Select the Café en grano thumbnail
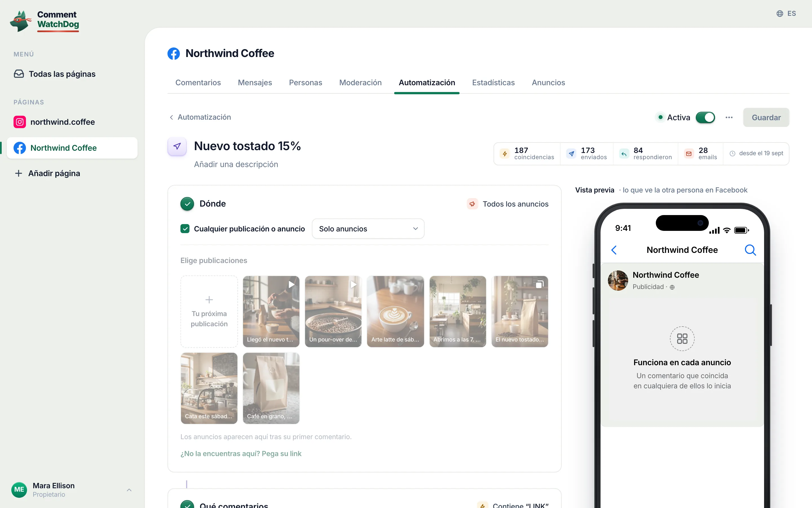The width and height of the screenshot is (812, 508). point(271,388)
